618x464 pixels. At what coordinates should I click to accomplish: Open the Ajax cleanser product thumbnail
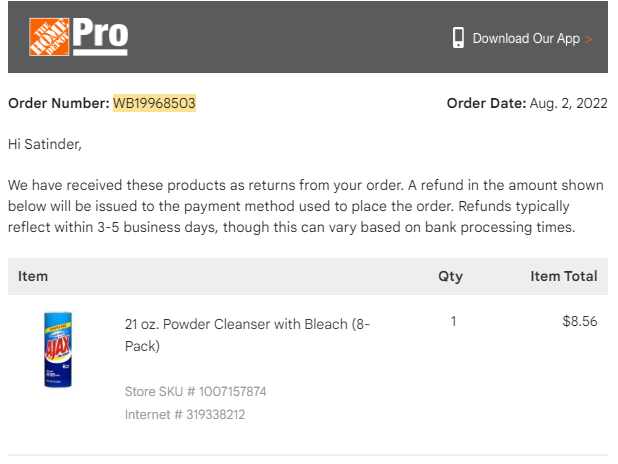point(58,350)
